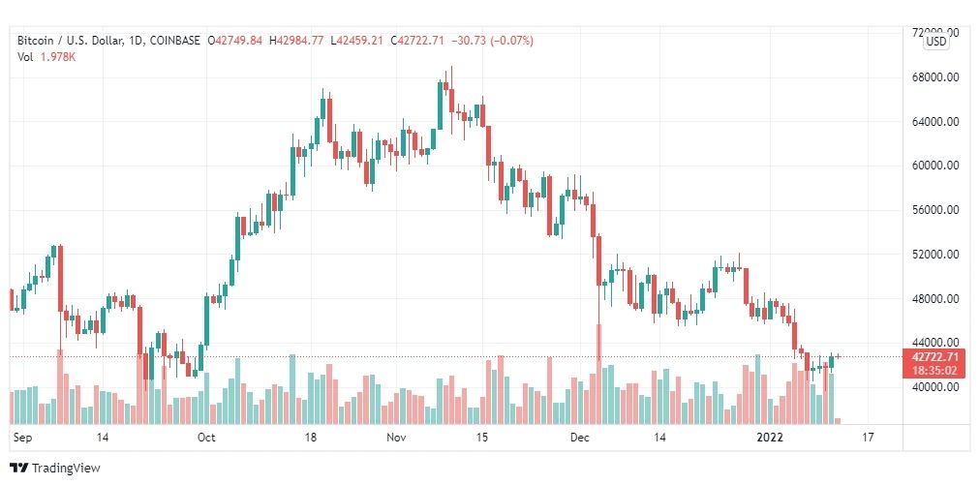The width and height of the screenshot is (980, 485).
Task: Click the high price value H42984.77
Action: tap(296, 41)
